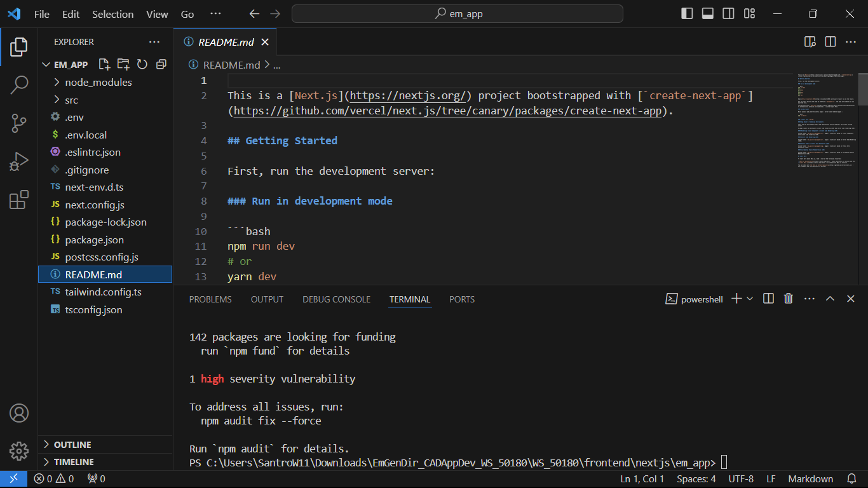The height and width of the screenshot is (488, 868).
Task: Open the title bar overflow menu ellipsis
Action: (x=215, y=13)
